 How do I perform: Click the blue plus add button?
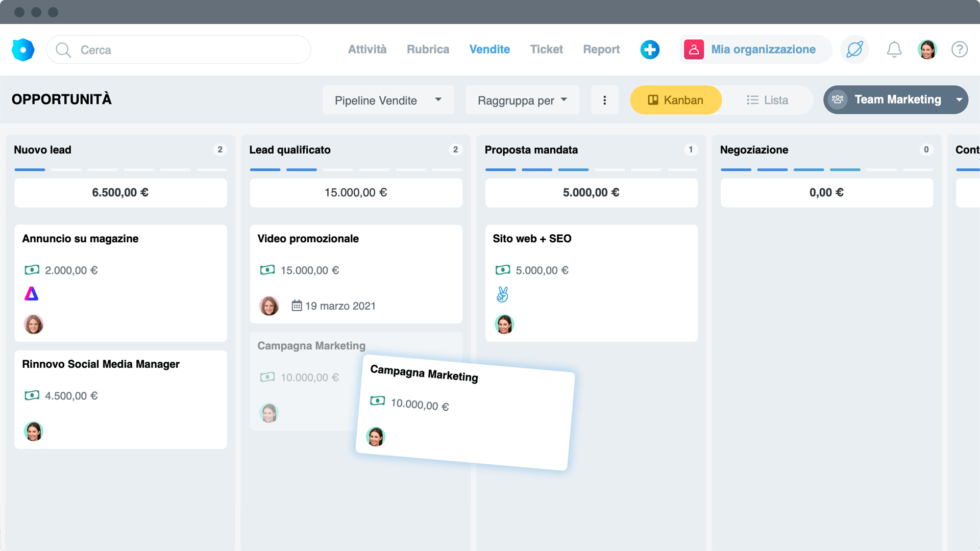650,49
